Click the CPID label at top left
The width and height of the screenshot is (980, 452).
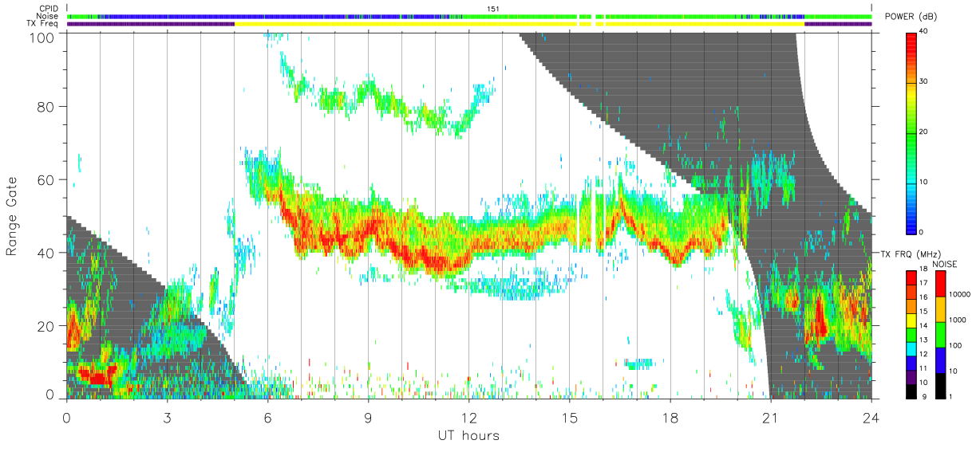(47, 9)
